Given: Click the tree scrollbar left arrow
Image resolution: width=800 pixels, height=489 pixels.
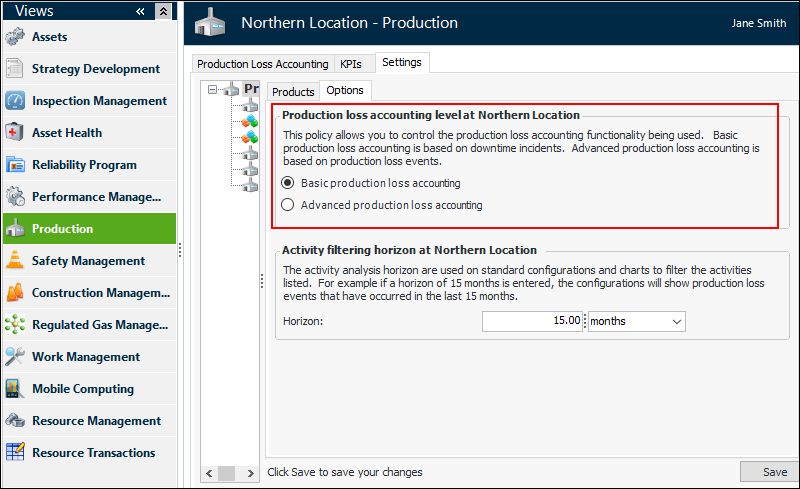Looking at the screenshot, I should [209, 473].
